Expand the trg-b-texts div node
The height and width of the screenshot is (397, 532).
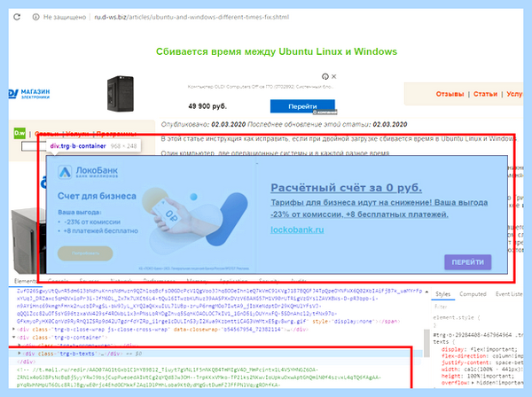click(x=20, y=354)
